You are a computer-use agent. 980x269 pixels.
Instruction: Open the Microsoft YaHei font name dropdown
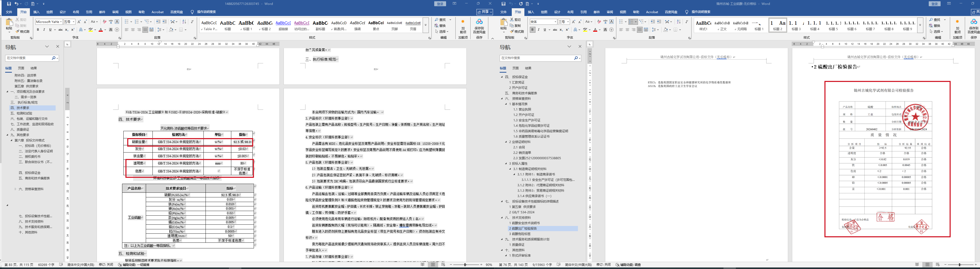coord(49,22)
